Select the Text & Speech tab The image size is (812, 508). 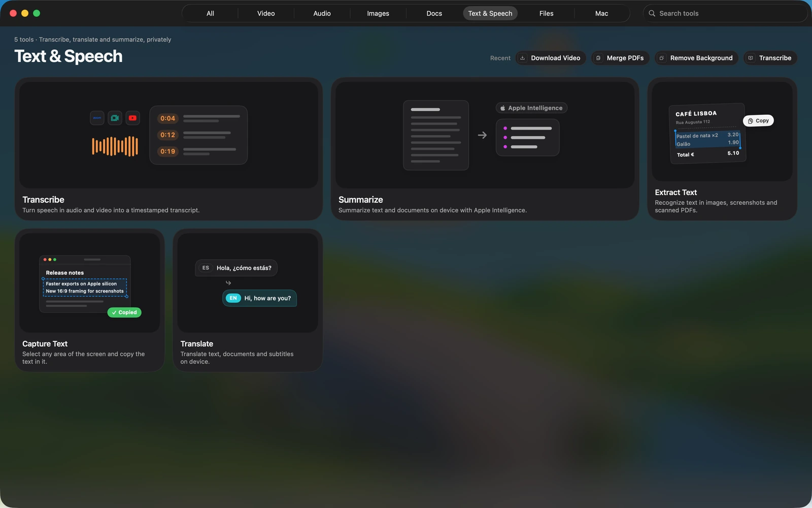click(x=490, y=13)
